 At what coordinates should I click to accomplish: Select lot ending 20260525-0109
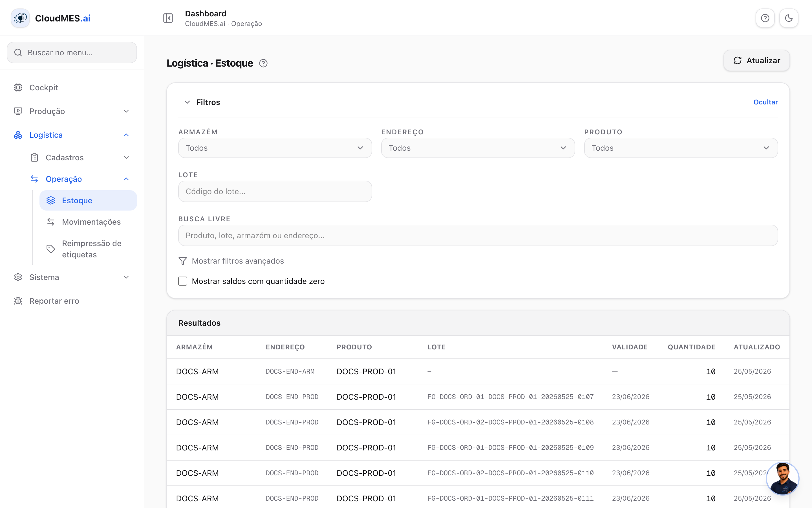(510, 448)
